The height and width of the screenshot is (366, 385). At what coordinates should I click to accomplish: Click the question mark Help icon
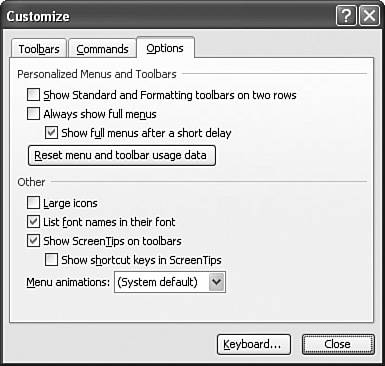pos(347,16)
